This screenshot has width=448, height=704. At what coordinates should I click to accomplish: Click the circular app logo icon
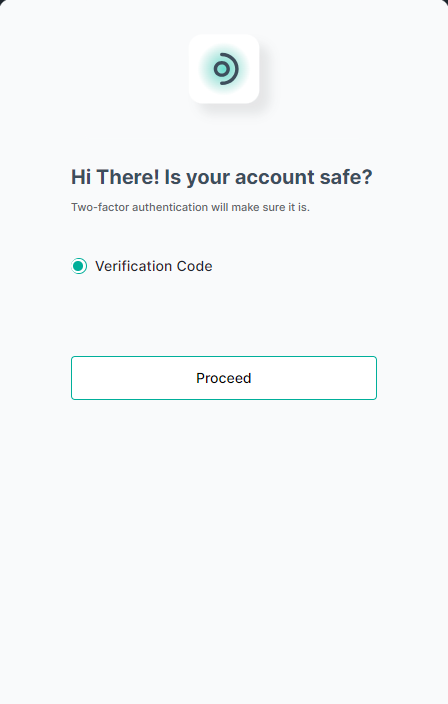tap(224, 69)
